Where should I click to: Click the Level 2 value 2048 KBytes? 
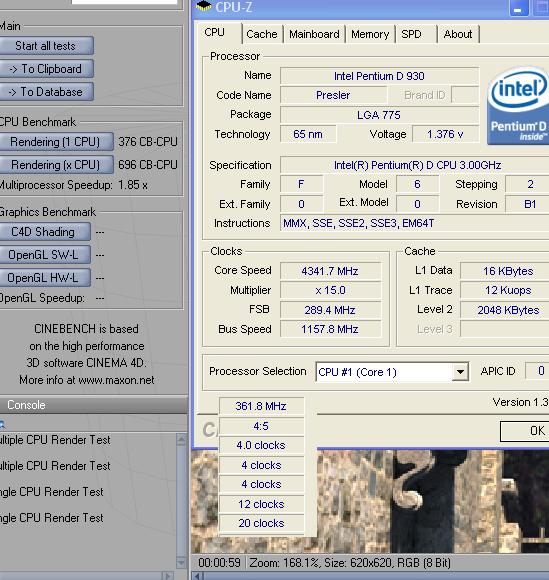[505, 310]
